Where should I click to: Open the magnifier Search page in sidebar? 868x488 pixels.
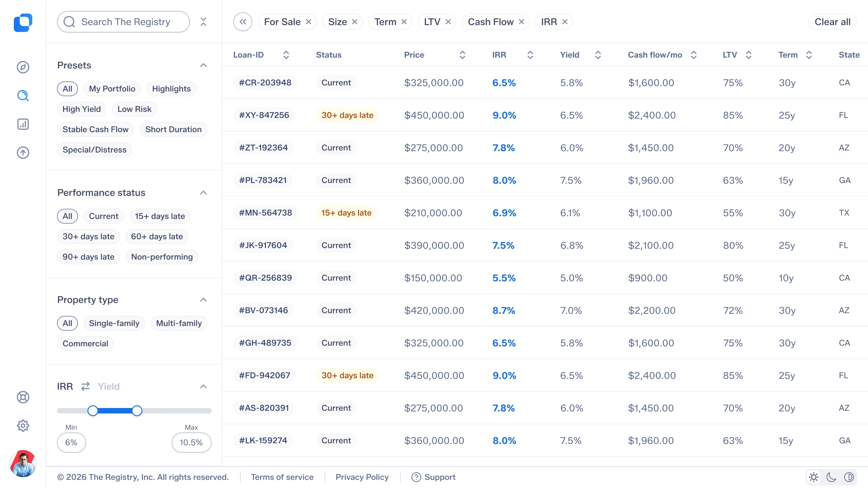(23, 96)
